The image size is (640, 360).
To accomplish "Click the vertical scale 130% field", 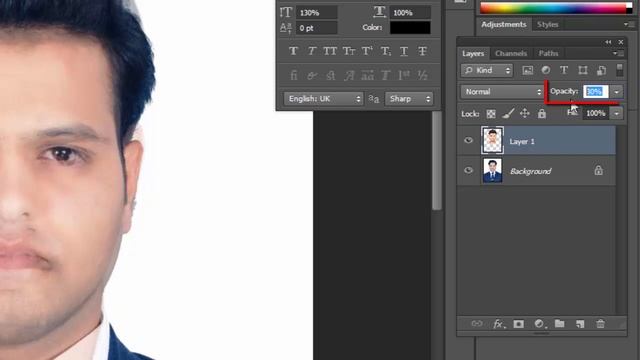I will point(317,13).
